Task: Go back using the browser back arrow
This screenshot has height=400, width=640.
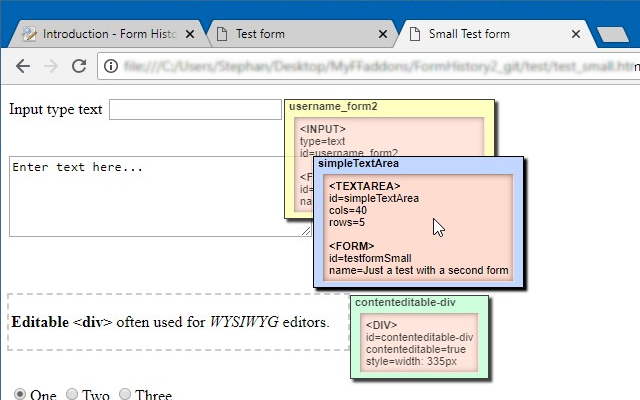Action: tap(23, 66)
